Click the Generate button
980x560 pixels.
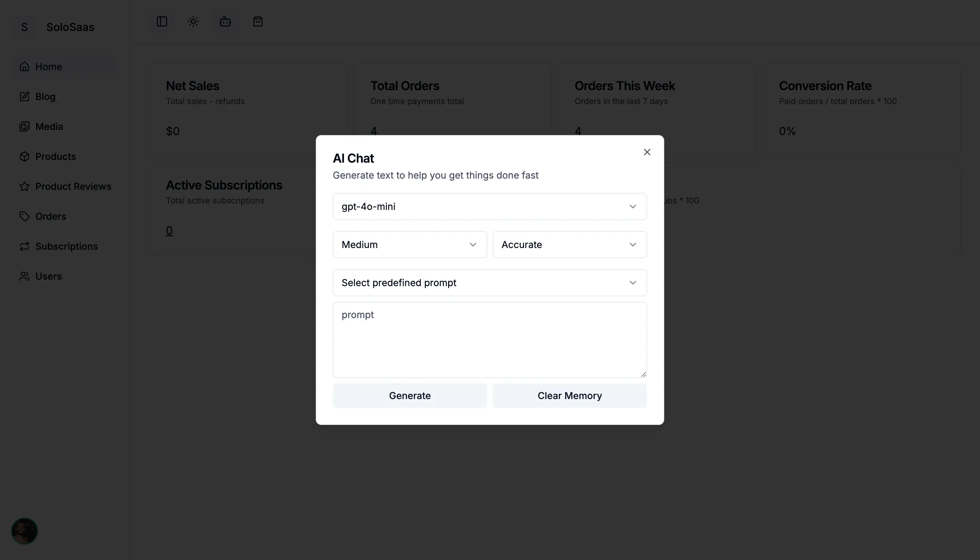pos(410,396)
